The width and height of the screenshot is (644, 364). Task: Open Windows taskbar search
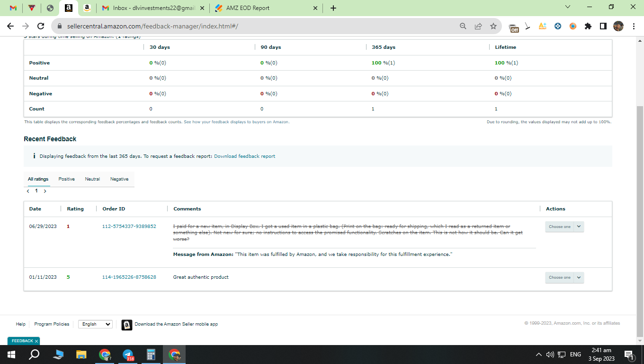pos(34,355)
